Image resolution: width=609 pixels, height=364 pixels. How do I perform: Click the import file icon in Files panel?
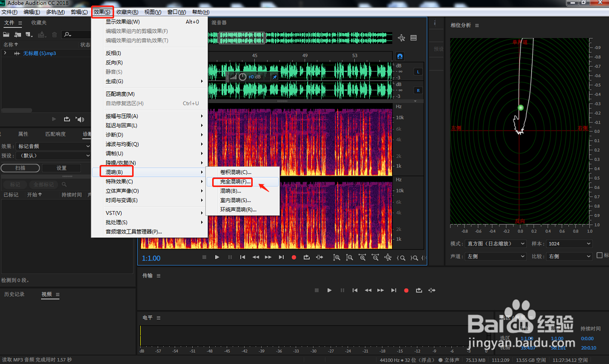point(18,34)
